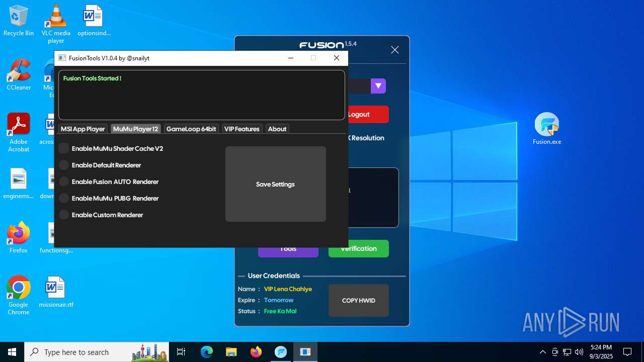Screen dimensions: 644x362
Task: Open the Windows Start menu
Action: 12,352
